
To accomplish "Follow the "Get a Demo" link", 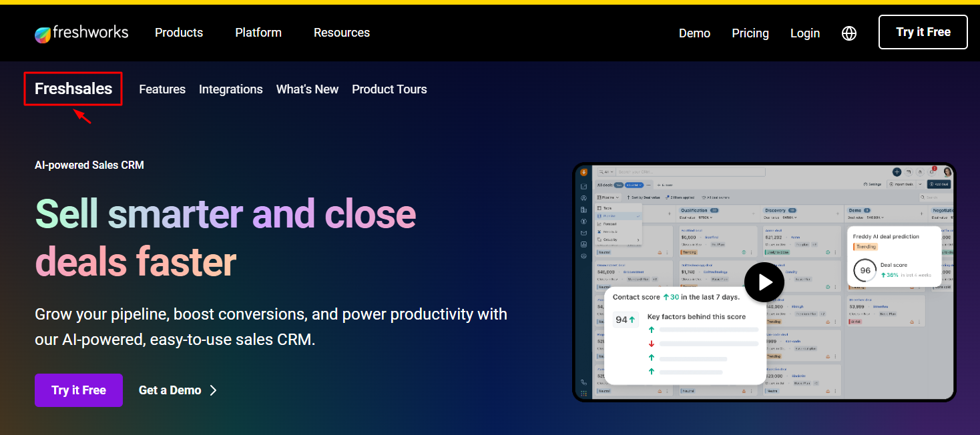I will pos(170,390).
